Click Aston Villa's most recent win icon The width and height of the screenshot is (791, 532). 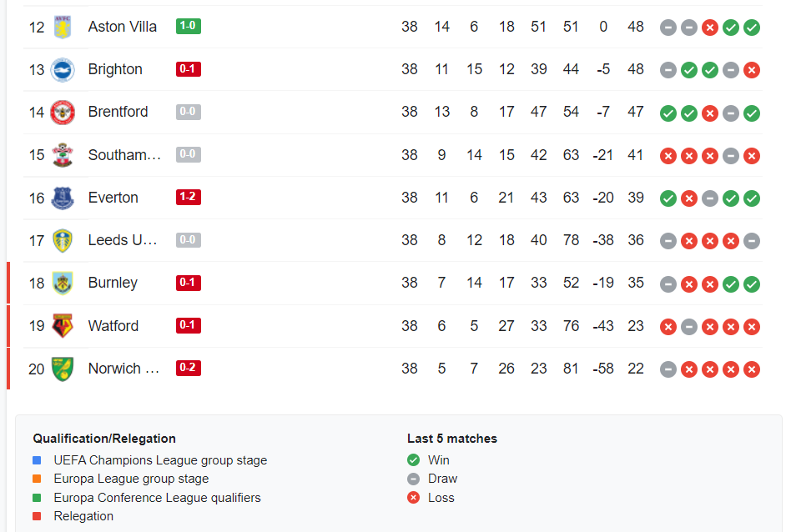coord(752,28)
